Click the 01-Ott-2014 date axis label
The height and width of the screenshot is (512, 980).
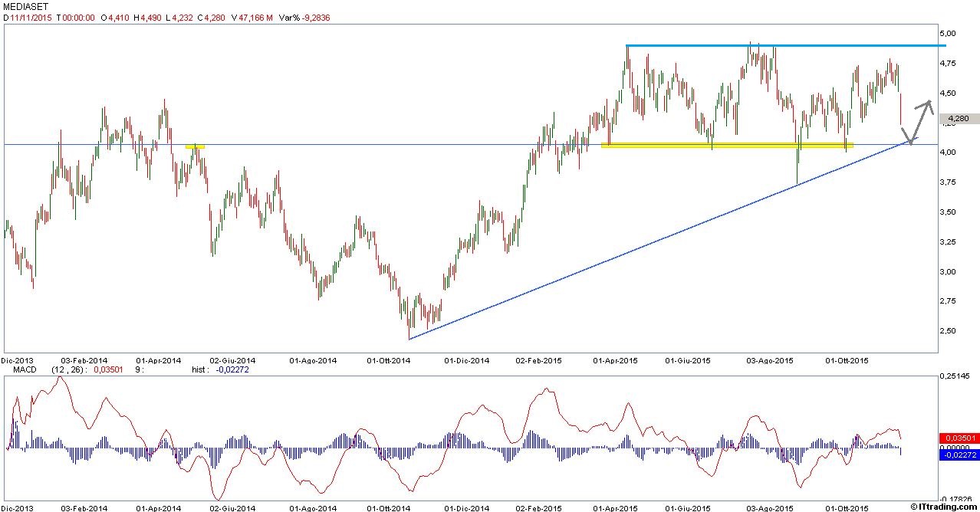(x=389, y=360)
